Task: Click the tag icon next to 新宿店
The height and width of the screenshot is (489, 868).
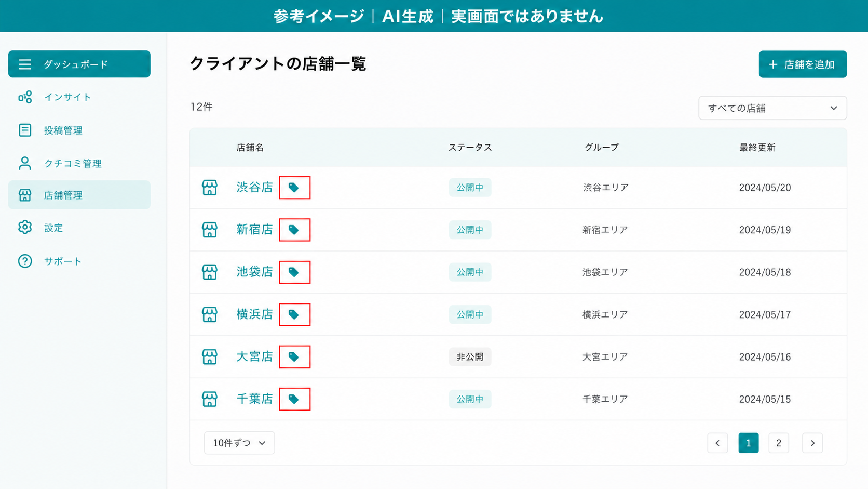Action: (x=294, y=230)
